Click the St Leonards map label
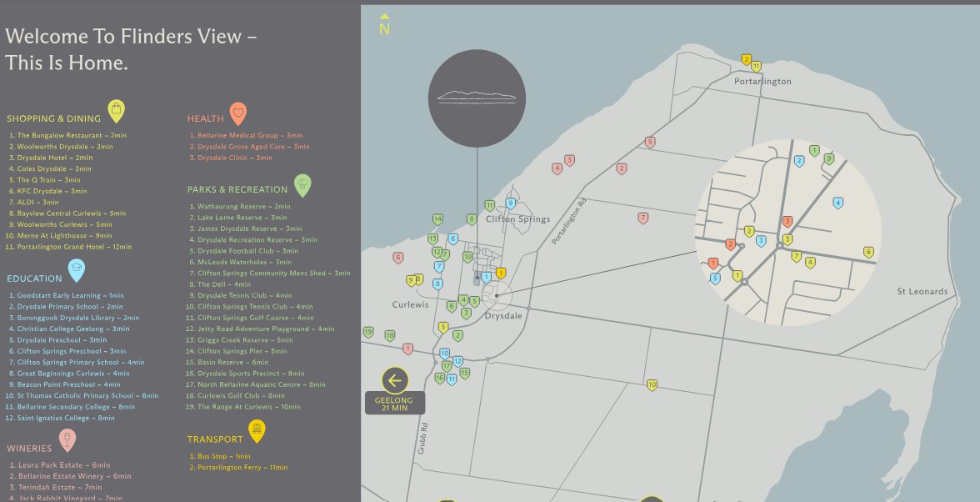980x502 pixels. pos(922,292)
